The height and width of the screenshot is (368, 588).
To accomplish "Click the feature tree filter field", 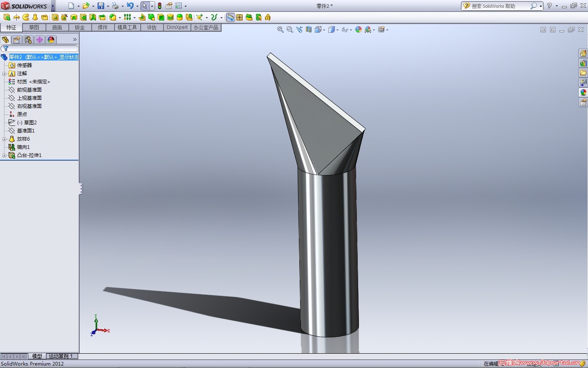I will pyautogui.click(x=40, y=48).
